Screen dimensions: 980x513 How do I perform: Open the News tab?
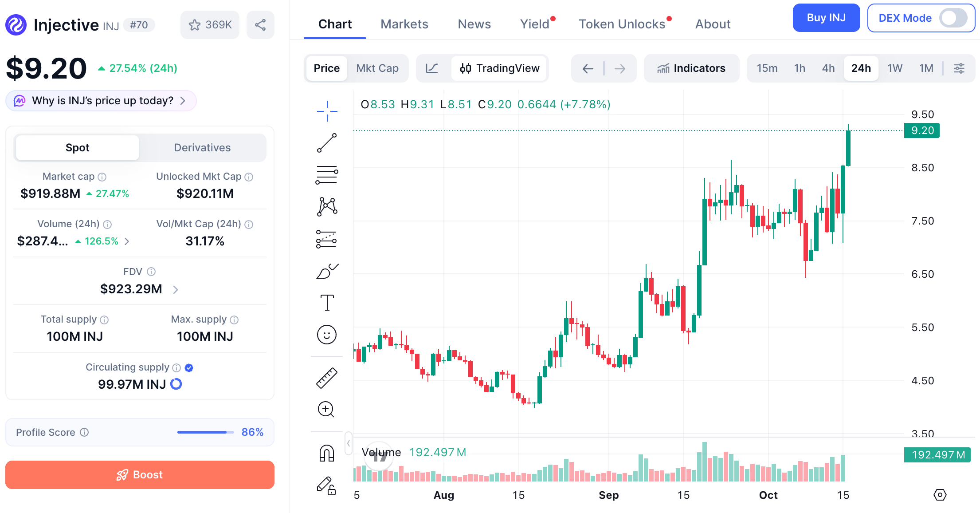474,24
